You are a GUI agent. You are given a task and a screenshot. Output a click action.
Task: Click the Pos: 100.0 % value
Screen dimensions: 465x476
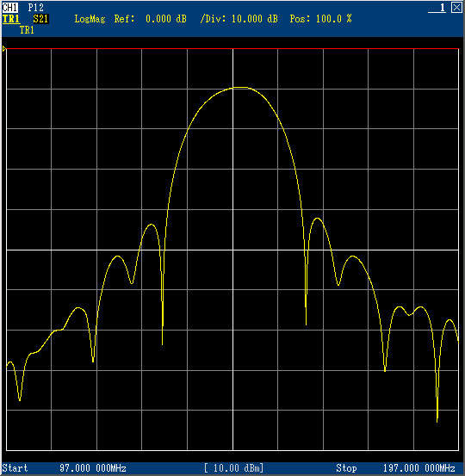(320, 19)
